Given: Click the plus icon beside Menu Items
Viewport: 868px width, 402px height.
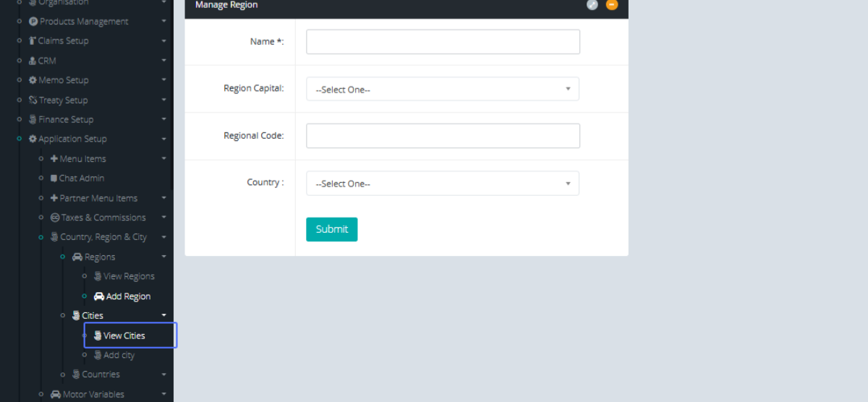Looking at the screenshot, I should (54, 158).
